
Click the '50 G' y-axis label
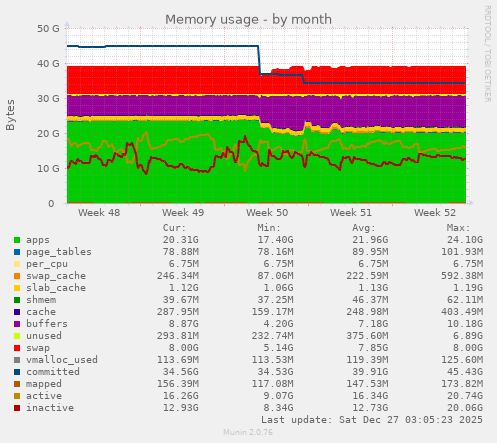click(48, 29)
